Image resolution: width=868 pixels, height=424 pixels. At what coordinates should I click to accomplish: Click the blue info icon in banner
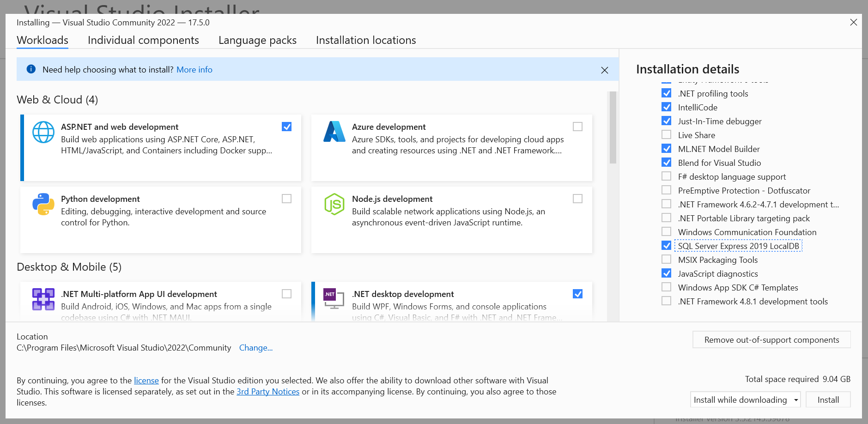[x=31, y=69]
